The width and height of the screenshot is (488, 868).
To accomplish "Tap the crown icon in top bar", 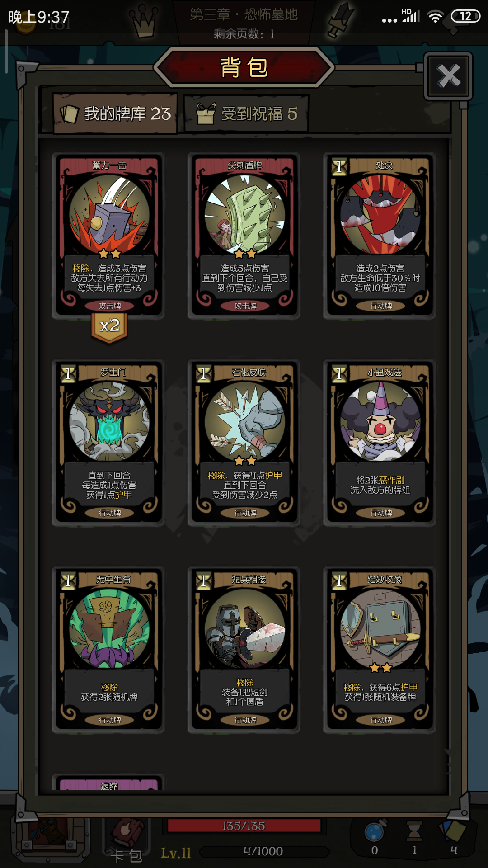I will [143, 21].
